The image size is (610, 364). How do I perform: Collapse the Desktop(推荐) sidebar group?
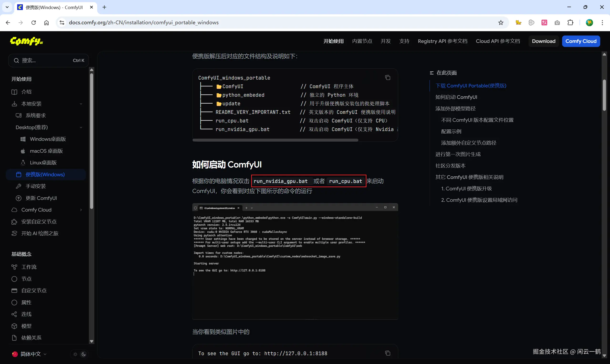click(x=81, y=127)
